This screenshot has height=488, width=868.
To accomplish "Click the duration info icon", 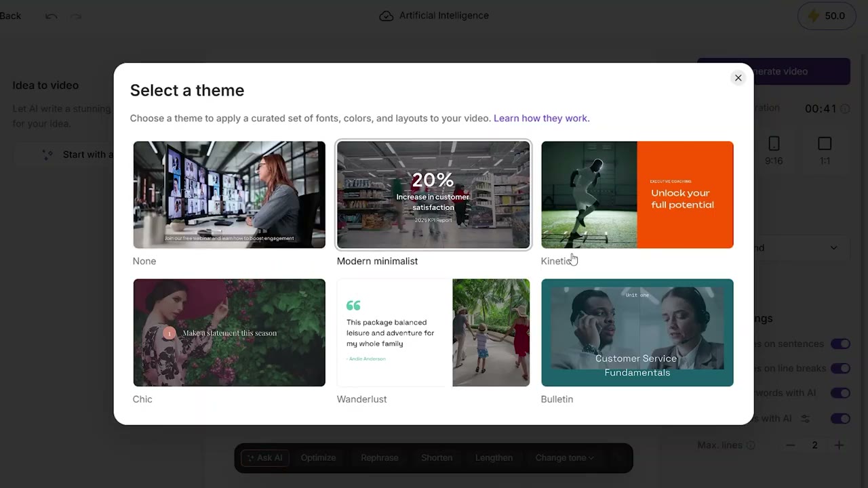I will [845, 108].
